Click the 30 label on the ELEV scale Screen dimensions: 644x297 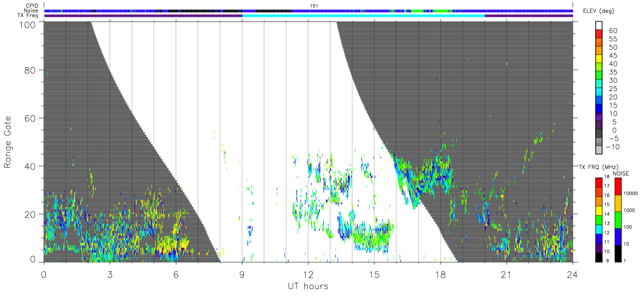[x=612, y=81]
